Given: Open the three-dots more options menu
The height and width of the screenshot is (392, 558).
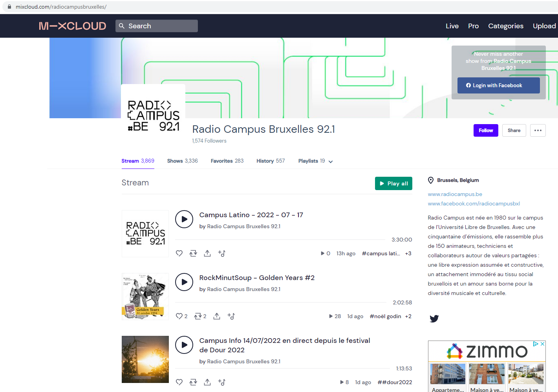Looking at the screenshot, I should tap(538, 130).
